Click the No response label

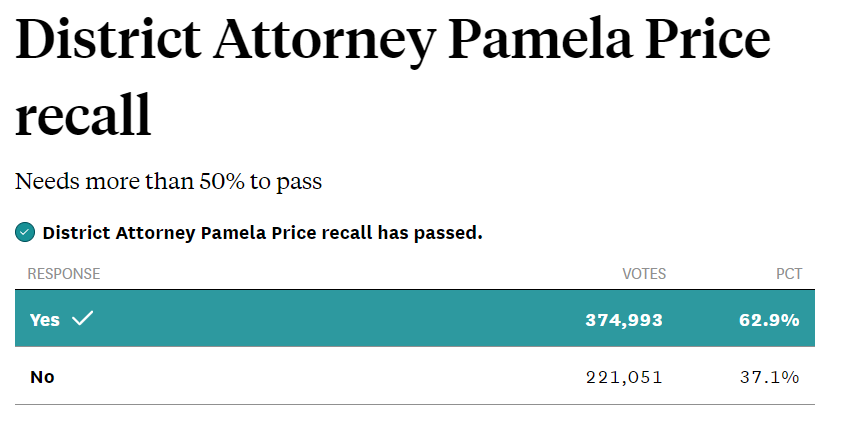point(42,377)
